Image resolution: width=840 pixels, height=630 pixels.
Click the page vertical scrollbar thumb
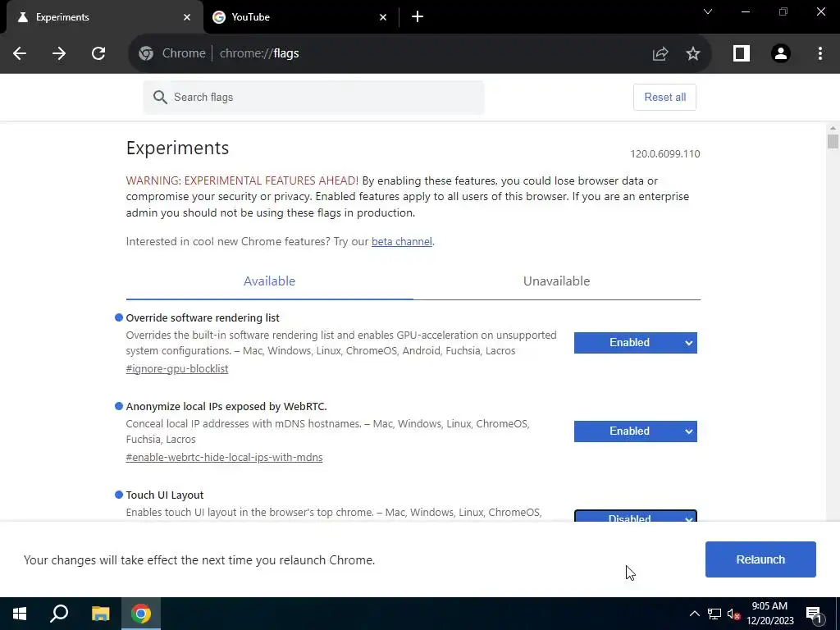pos(833,142)
